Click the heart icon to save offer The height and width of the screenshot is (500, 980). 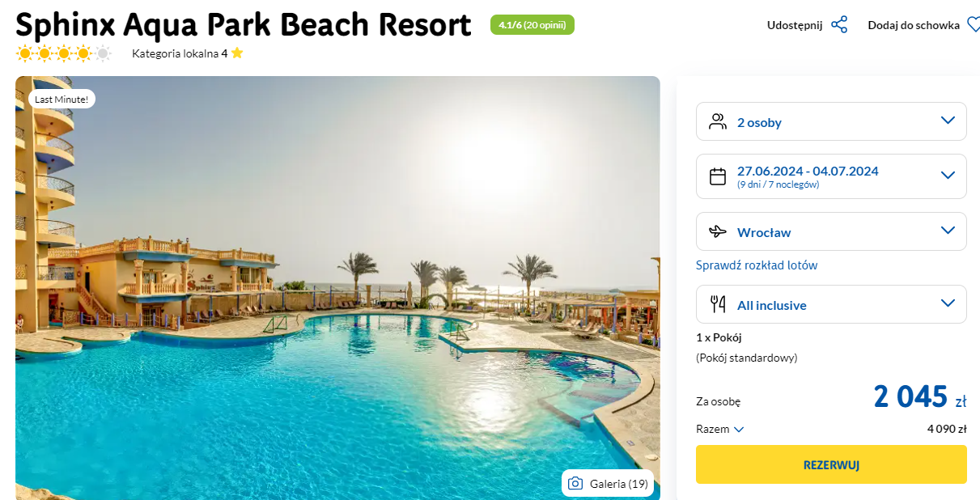tap(973, 25)
